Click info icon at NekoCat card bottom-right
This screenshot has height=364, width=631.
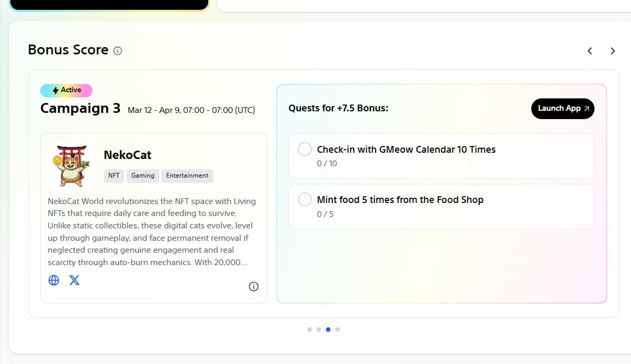pos(253,286)
